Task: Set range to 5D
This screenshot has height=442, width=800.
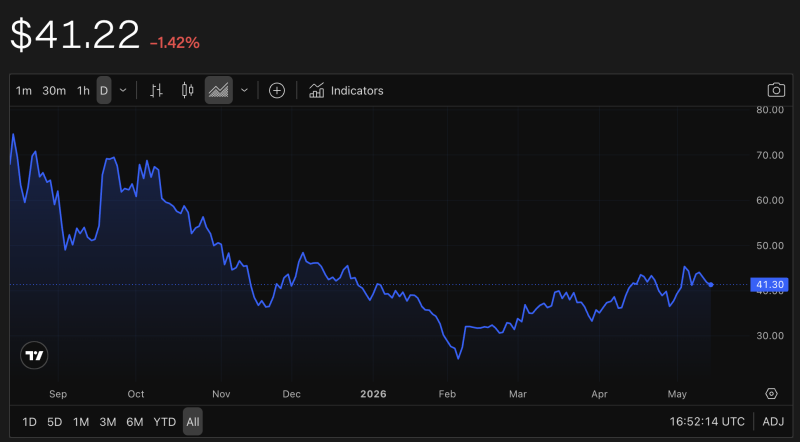Action: pyautogui.click(x=55, y=422)
